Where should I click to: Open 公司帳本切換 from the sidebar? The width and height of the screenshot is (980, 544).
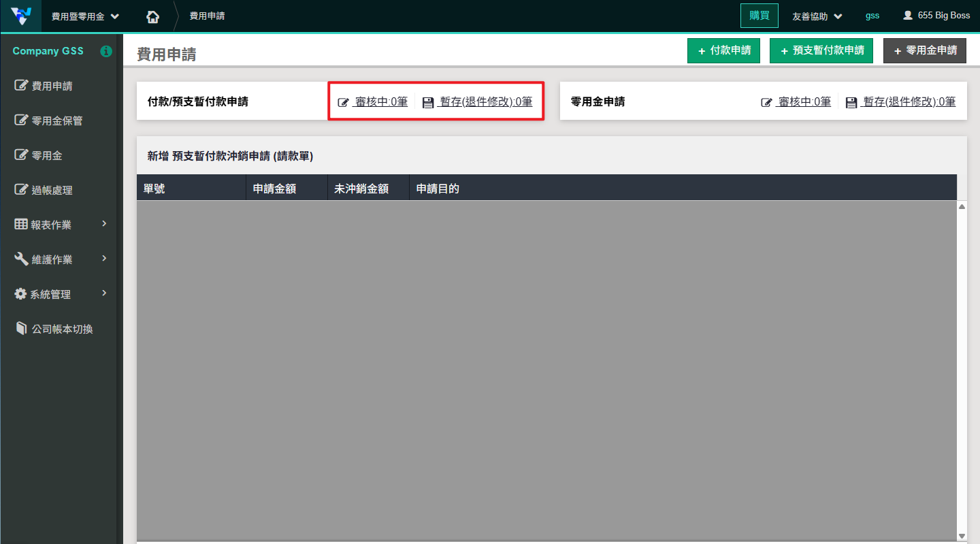pyautogui.click(x=61, y=329)
